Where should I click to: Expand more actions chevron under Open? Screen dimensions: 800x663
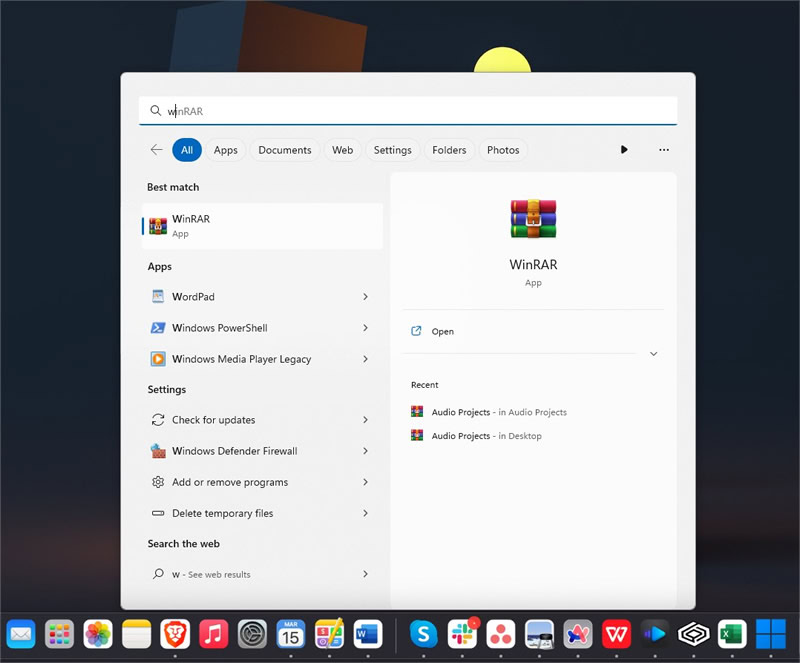pyautogui.click(x=653, y=354)
